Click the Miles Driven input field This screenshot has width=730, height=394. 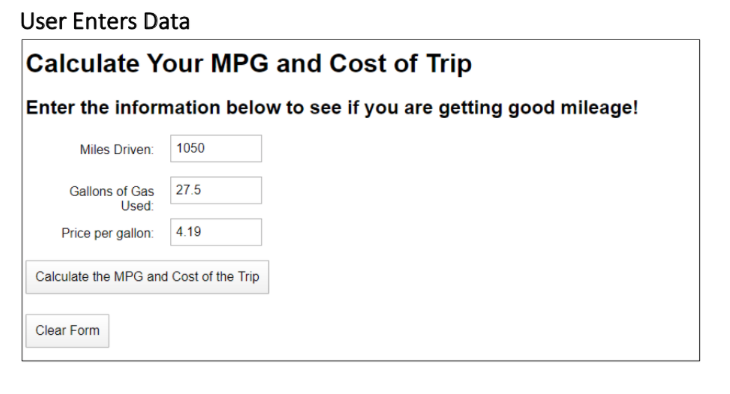pos(216,149)
